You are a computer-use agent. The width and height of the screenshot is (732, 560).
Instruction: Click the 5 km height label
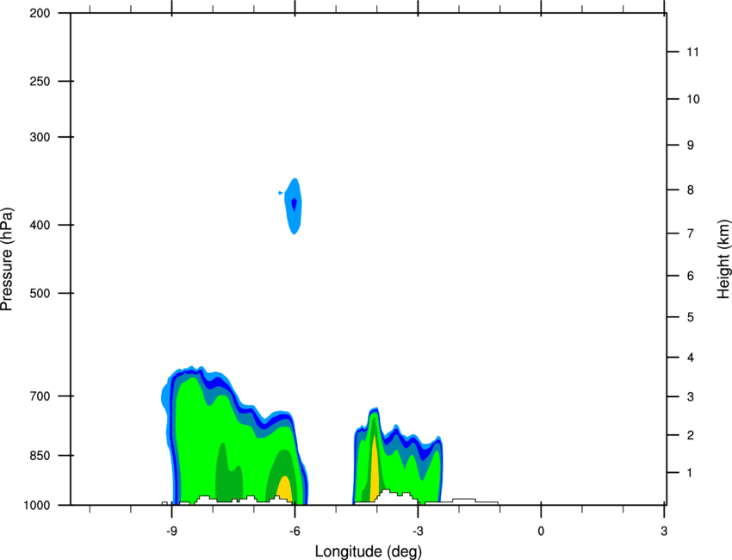[x=691, y=318]
